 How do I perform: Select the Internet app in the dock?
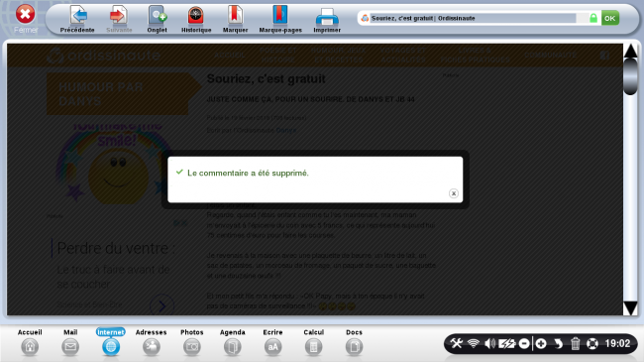click(111, 342)
